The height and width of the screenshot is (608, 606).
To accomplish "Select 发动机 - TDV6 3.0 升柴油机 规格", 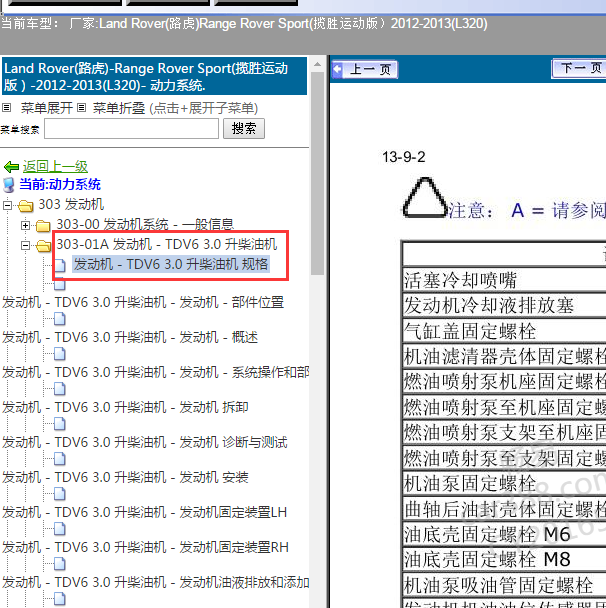I will [171, 264].
